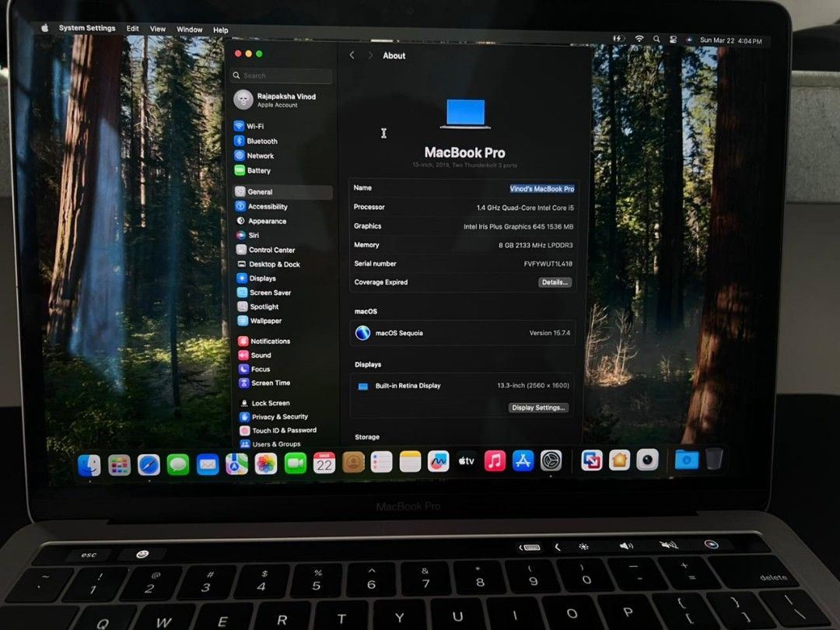This screenshot has width=840, height=630.
Task: Click the Wi-Fi menu bar icon
Action: [x=639, y=39]
